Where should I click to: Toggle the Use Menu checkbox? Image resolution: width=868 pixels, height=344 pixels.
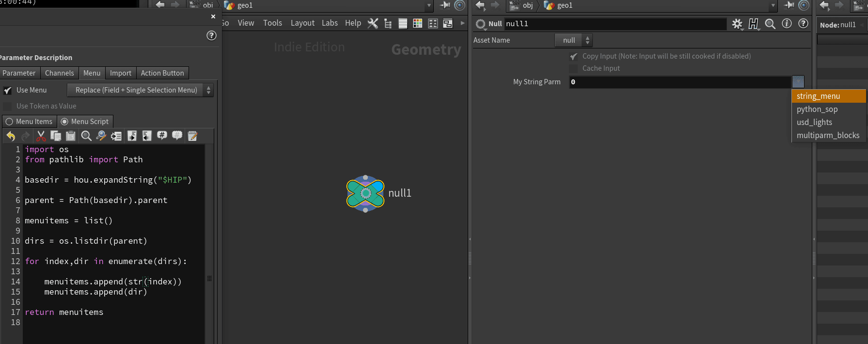(x=8, y=91)
